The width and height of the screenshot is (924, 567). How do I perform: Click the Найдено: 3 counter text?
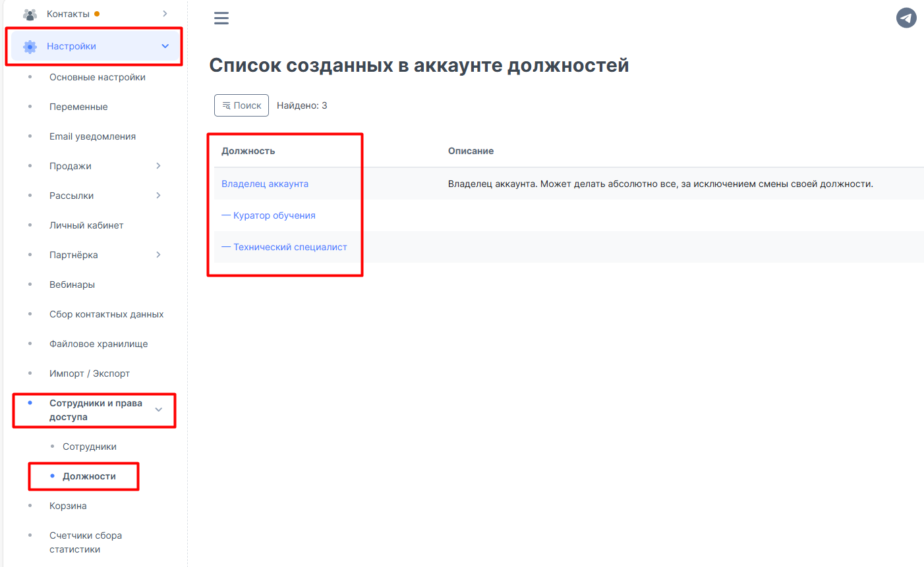click(302, 105)
